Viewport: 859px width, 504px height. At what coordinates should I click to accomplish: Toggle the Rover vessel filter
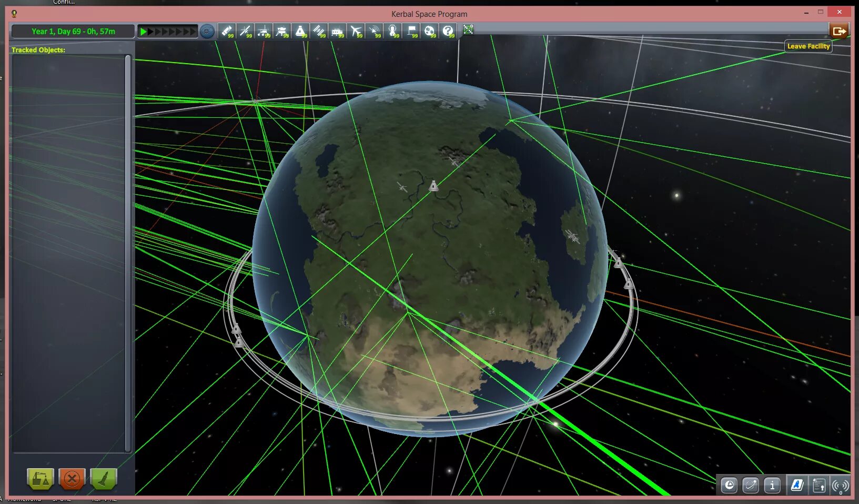tap(264, 31)
